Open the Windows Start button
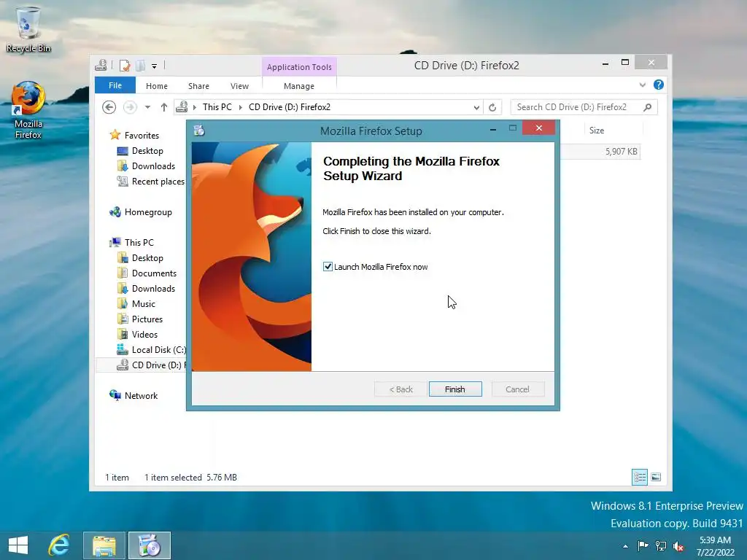 tap(18, 545)
